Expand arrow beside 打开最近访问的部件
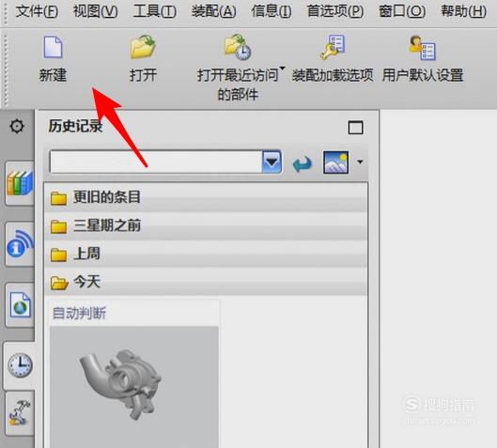This screenshot has width=497, height=448. [282, 69]
